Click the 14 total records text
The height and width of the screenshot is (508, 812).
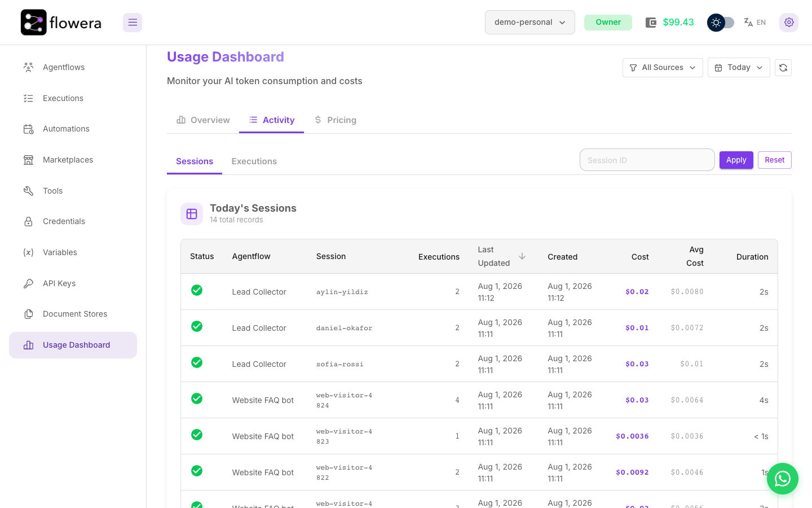[x=236, y=220]
